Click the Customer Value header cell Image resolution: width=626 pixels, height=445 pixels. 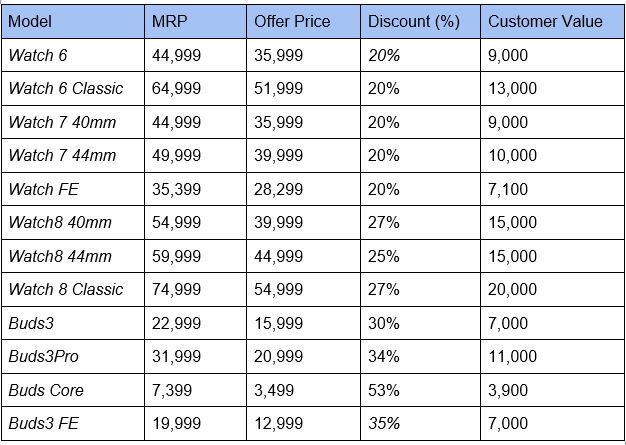point(545,21)
